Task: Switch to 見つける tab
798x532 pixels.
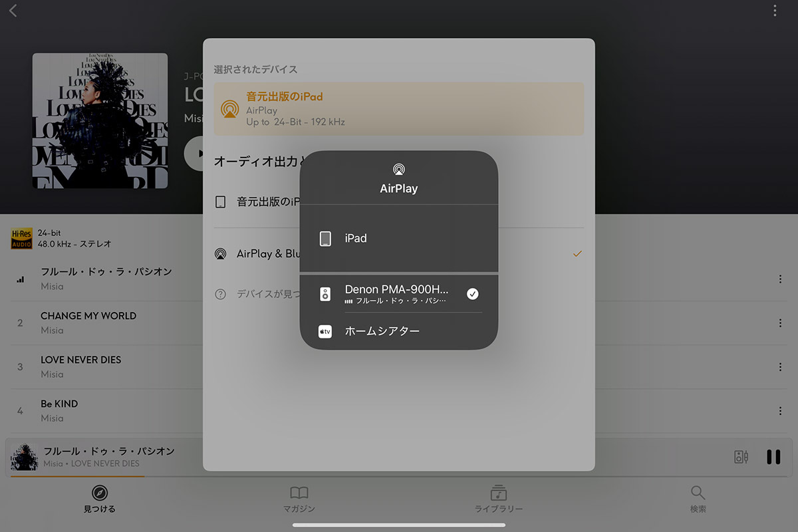Action: tap(100, 499)
